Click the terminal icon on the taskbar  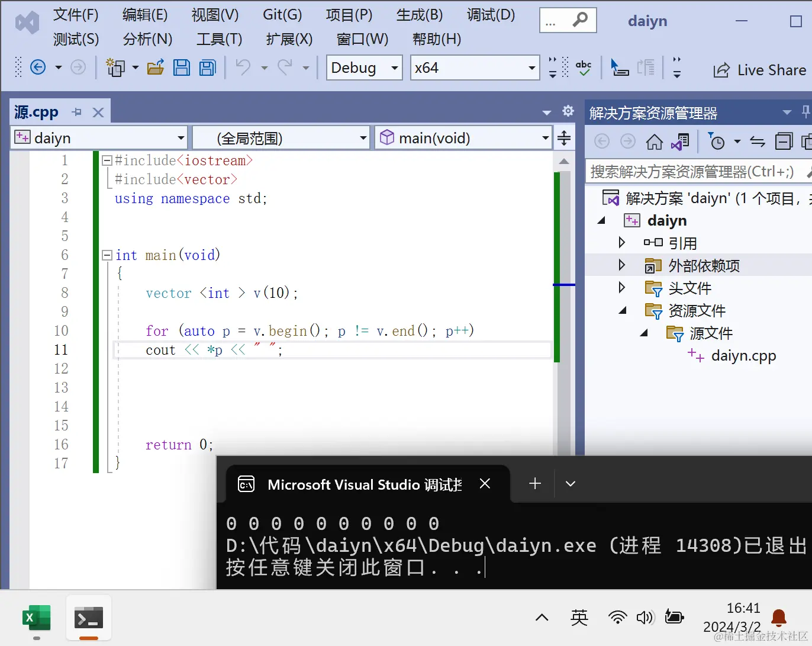89,619
